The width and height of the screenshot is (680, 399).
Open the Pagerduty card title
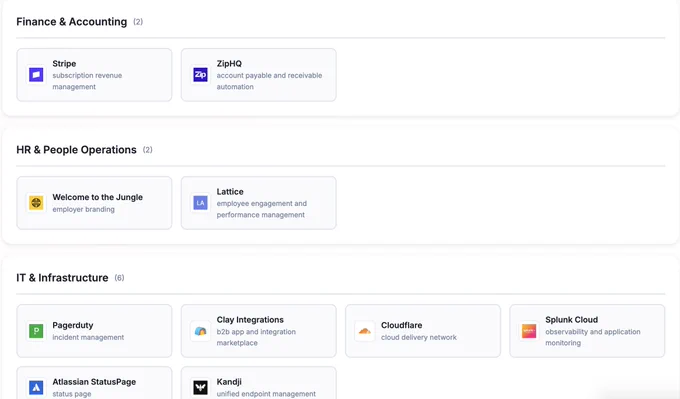(x=73, y=325)
